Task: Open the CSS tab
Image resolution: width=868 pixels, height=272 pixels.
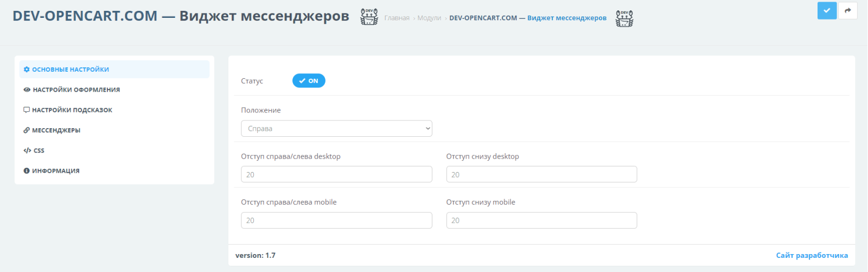Action: pyautogui.click(x=114, y=150)
